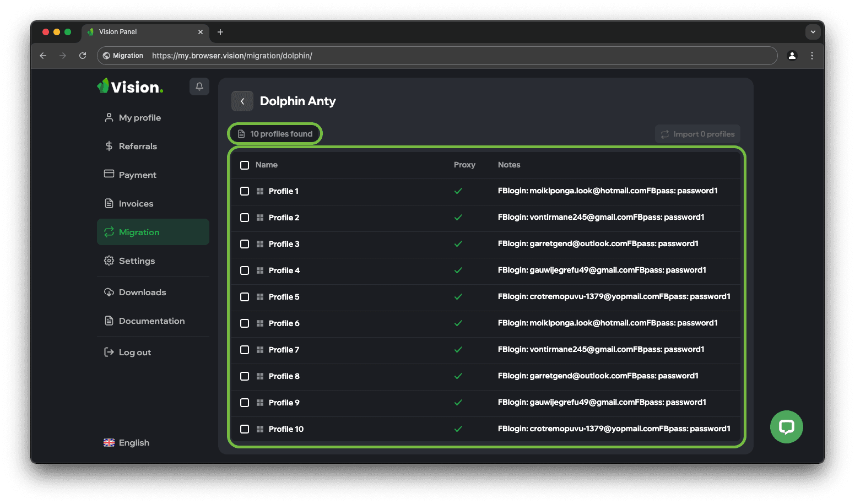Screen dimensions: 855x504
Task: Navigate to Downloads in the sidebar
Action: pos(142,292)
